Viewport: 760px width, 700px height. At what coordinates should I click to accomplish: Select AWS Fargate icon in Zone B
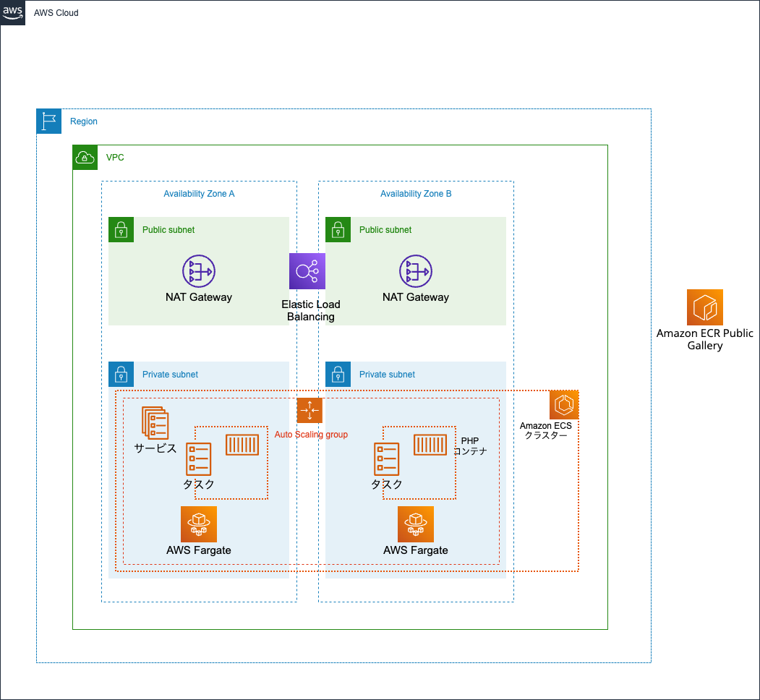[x=415, y=524]
